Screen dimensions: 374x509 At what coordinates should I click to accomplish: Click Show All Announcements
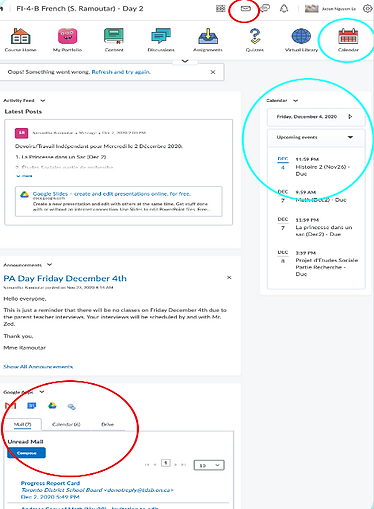(x=38, y=367)
